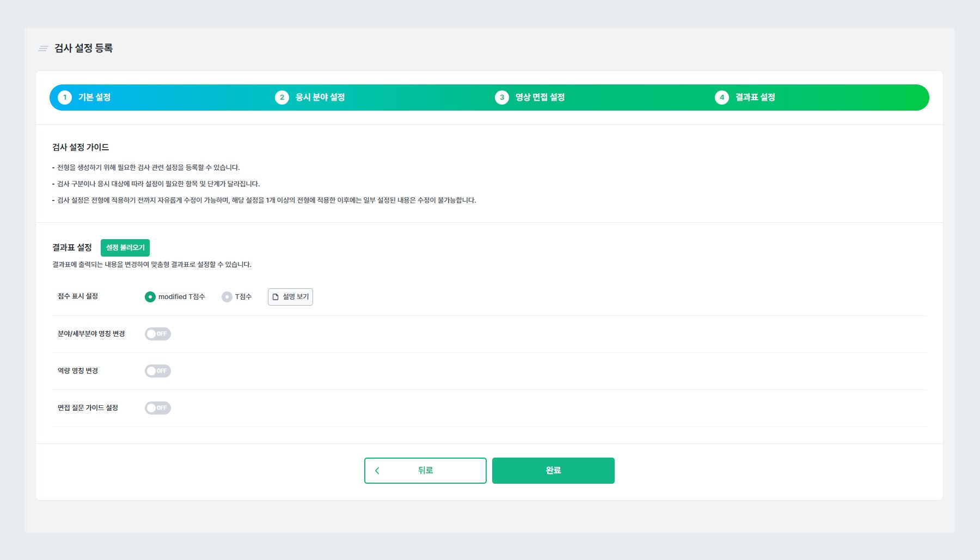Click the 면접 질문 가이드 설정 label
The width and height of the screenshot is (980, 560).
click(88, 408)
